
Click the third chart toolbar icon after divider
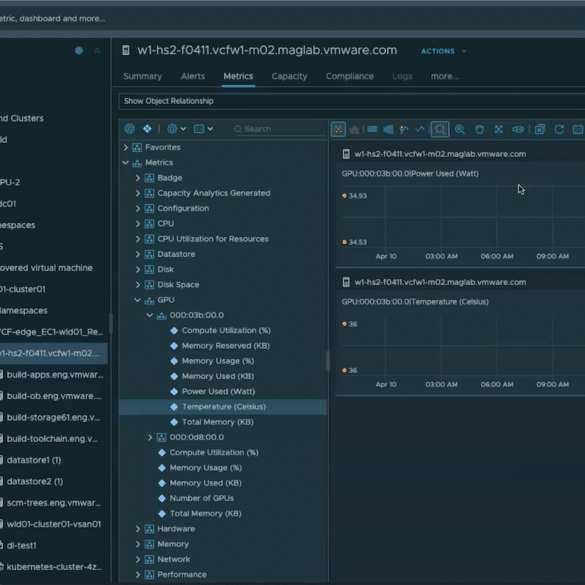[372, 129]
